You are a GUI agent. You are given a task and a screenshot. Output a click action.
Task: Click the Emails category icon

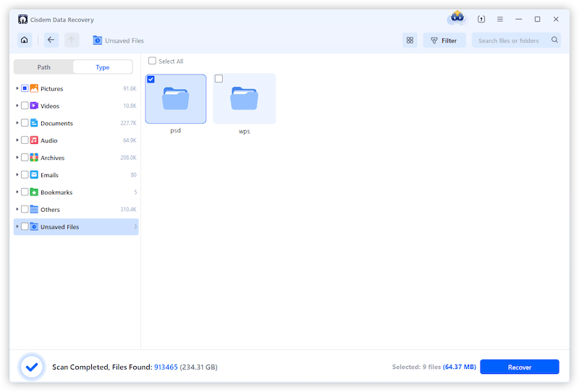(x=34, y=174)
